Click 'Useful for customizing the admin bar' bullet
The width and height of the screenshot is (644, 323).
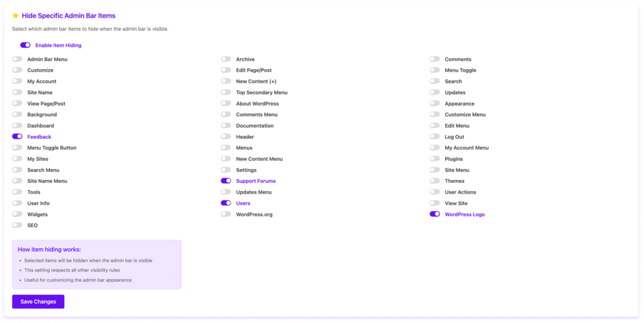pyautogui.click(x=78, y=280)
